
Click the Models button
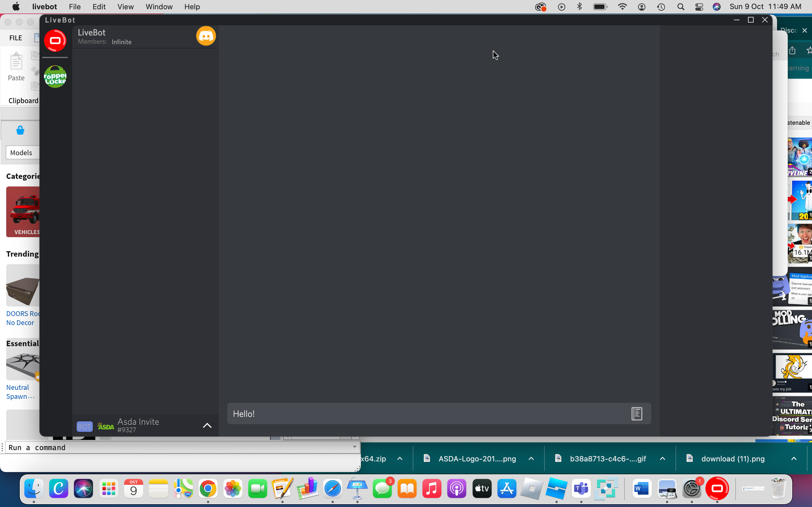pyautogui.click(x=21, y=153)
